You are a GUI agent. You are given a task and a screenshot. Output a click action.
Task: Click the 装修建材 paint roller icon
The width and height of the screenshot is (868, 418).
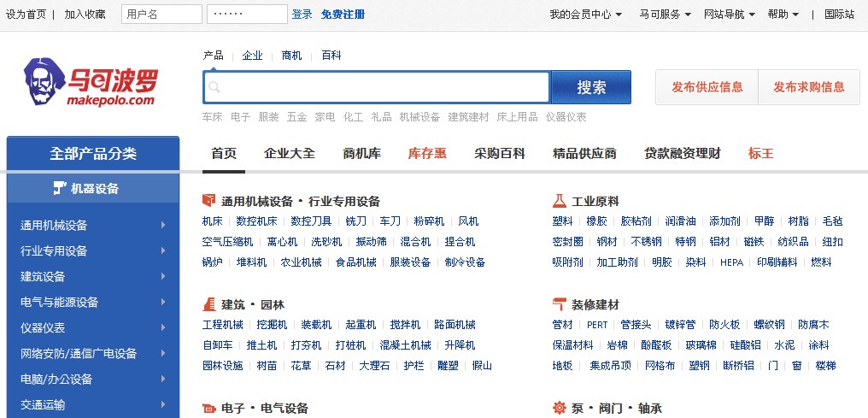point(559,304)
